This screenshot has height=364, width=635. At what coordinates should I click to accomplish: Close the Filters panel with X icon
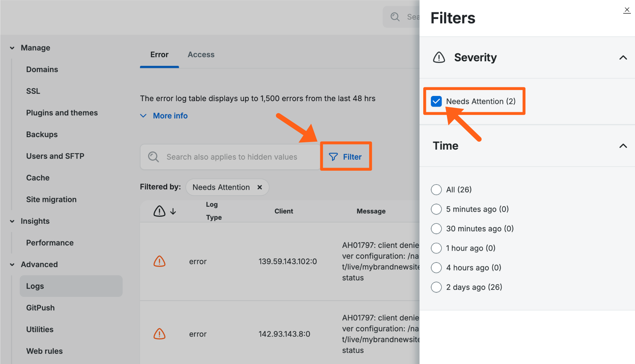(627, 10)
